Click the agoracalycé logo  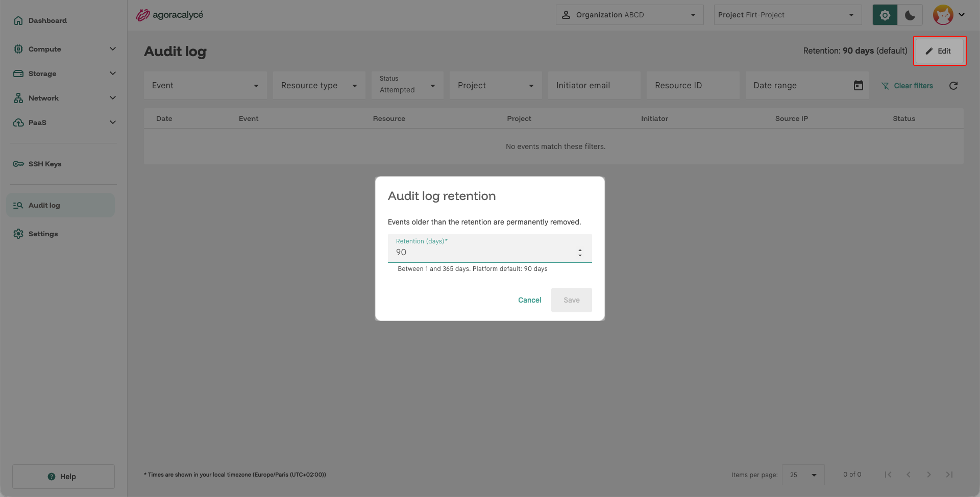(170, 15)
